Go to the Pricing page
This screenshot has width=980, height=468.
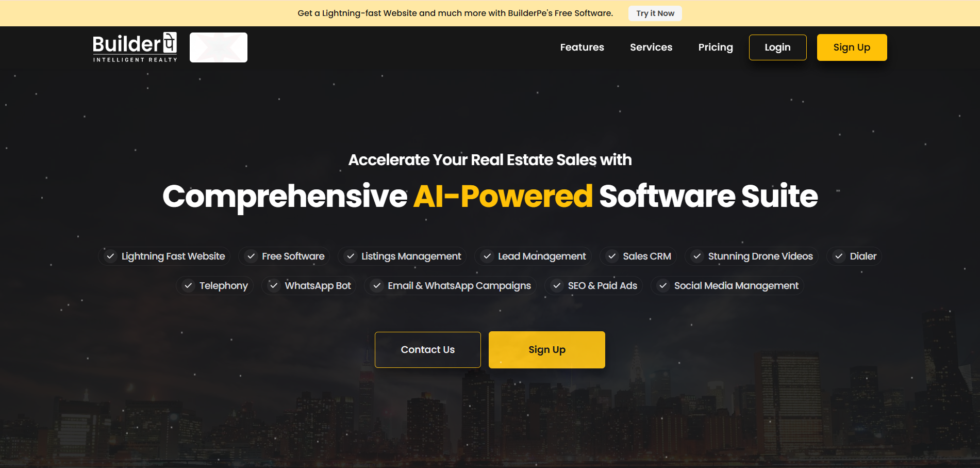tap(716, 47)
